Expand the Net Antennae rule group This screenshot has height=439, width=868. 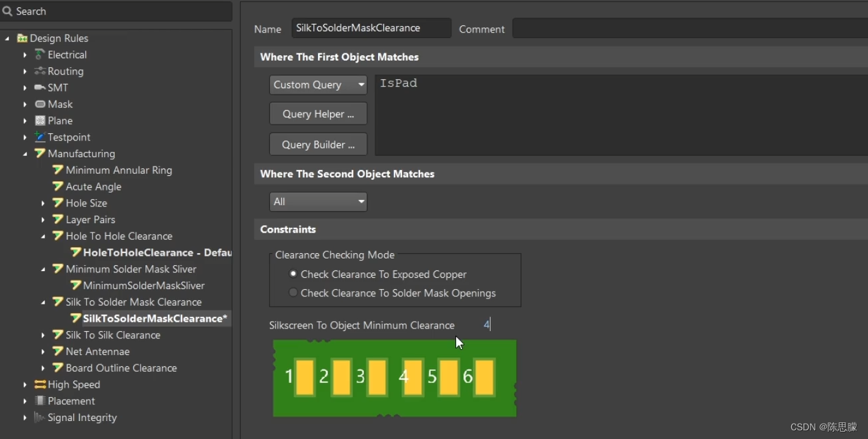coord(43,351)
